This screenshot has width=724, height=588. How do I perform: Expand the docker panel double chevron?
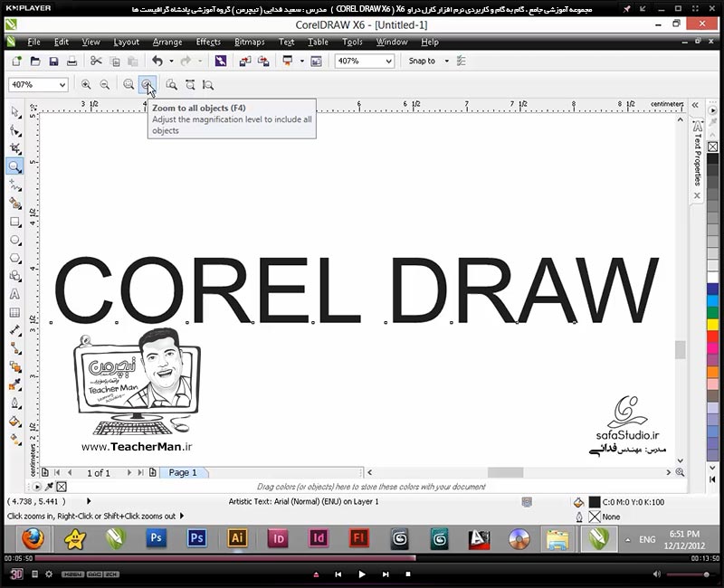(x=695, y=105)
